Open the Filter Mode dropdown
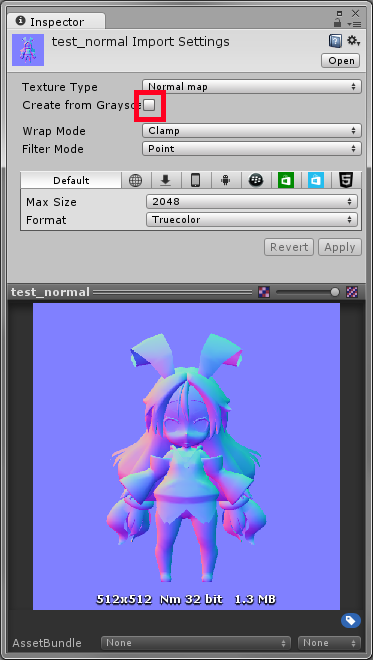The image size is (373, 660). [x=252, y=149]
